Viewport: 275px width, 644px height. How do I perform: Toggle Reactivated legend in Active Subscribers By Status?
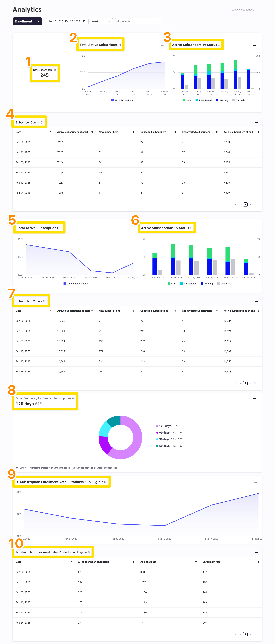203,101
